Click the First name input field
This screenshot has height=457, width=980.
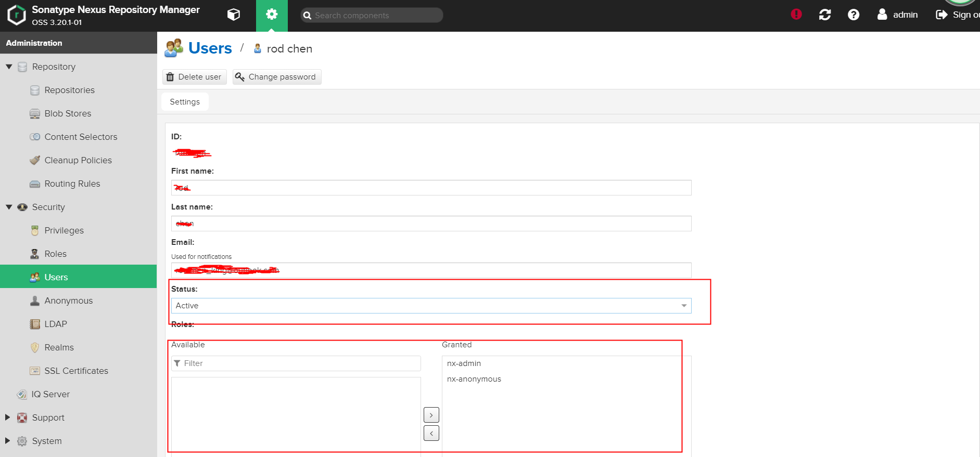tap(431, 188)
